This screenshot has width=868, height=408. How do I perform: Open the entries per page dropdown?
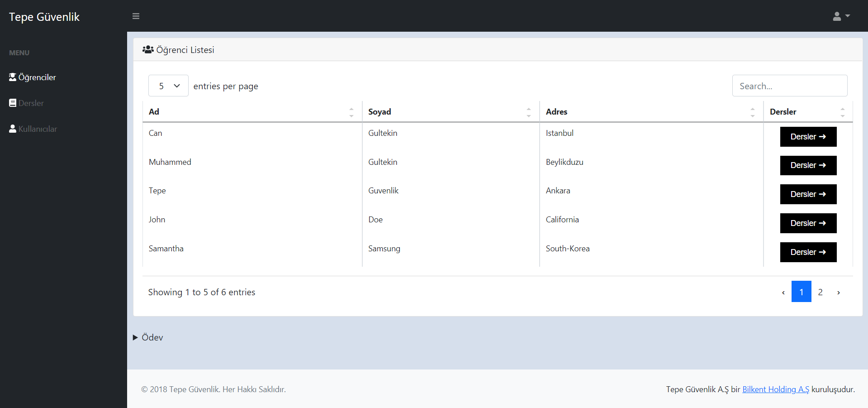point(168,86)
